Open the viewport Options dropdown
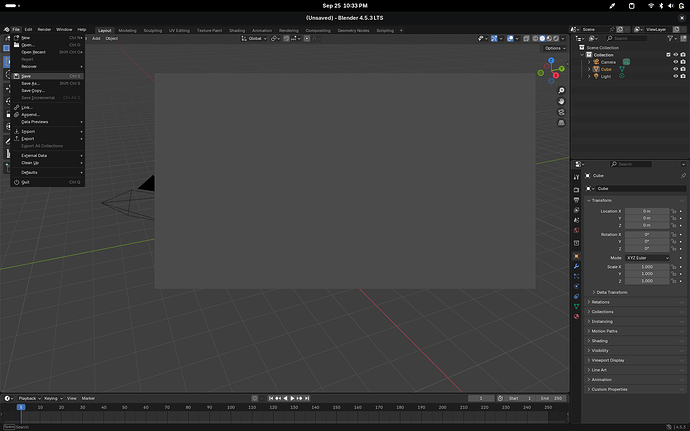Image resolution: width=690 pixels, height=431 pixels. [x=554, y=48]
